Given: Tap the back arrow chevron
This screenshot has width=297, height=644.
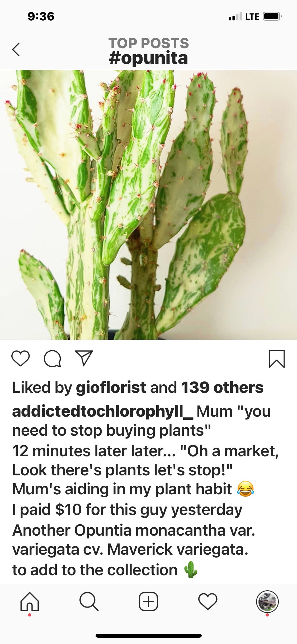Looking at the screenshot, I should coord(16,49).
